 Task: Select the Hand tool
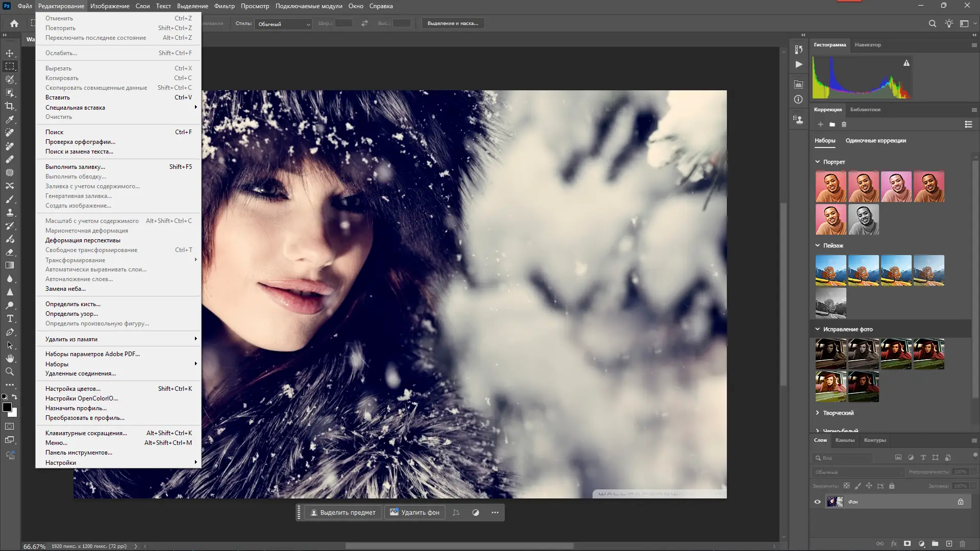click(10, 358)
